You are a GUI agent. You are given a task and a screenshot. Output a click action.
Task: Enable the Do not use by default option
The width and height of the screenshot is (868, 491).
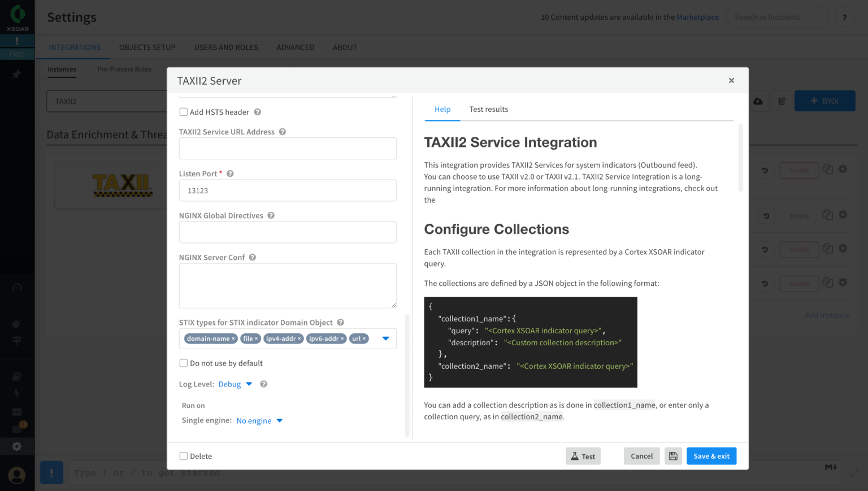[x=183, y=363]
